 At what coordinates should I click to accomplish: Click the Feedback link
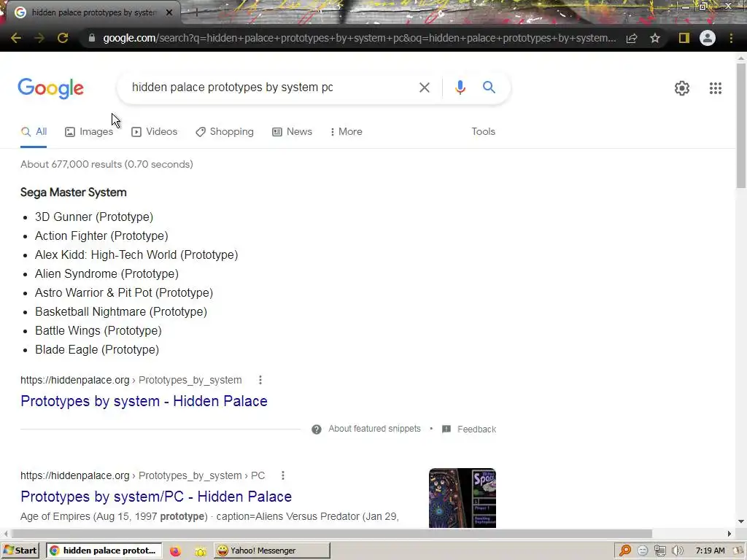tap(476, 429)
